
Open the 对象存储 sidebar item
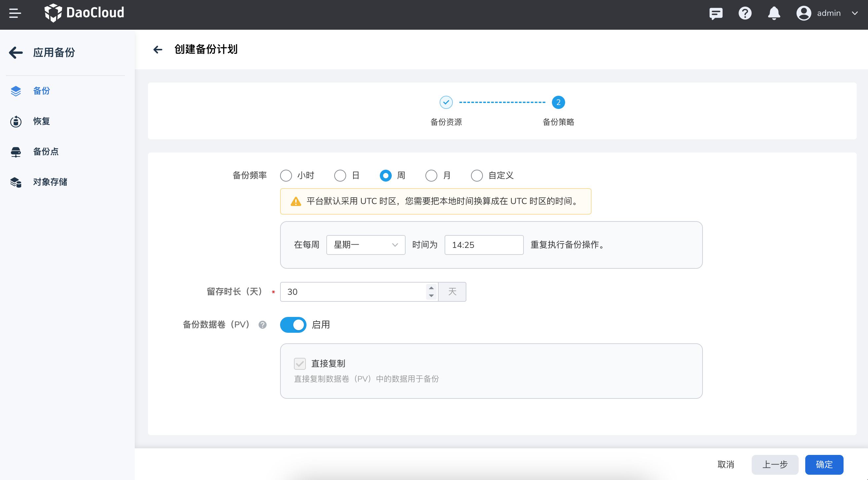coord(50,182)
